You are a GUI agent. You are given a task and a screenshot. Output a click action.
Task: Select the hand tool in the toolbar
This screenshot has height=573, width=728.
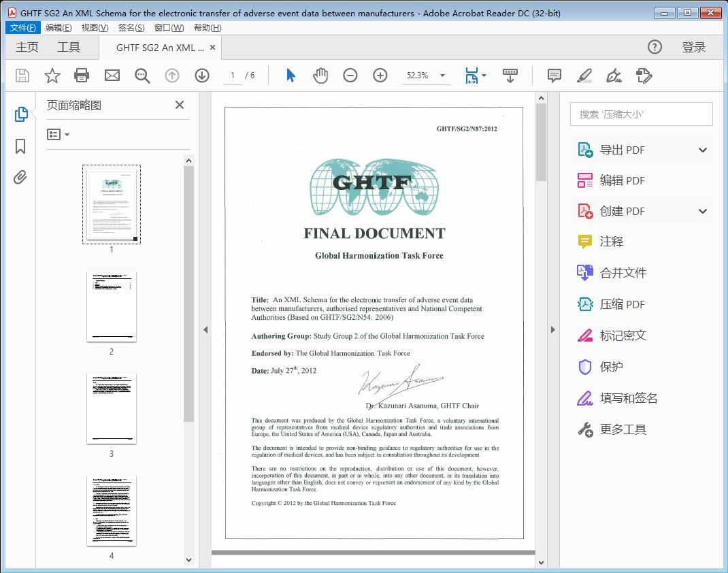(x=320, y=76)
